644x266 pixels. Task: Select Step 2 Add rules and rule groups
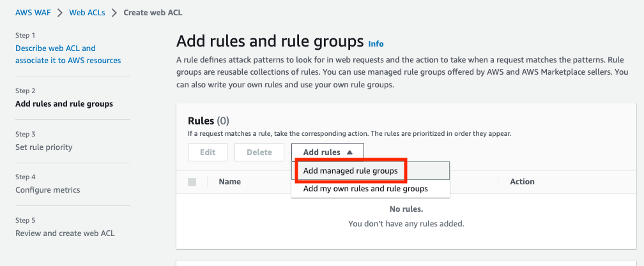(64, 104)
